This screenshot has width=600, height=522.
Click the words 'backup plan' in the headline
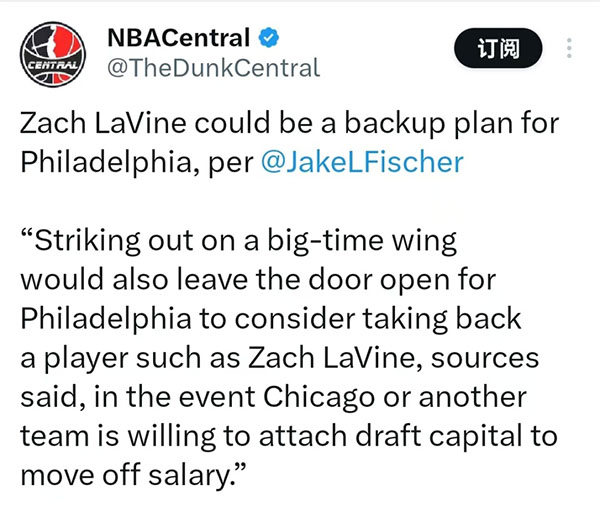[x=395, y=124]
